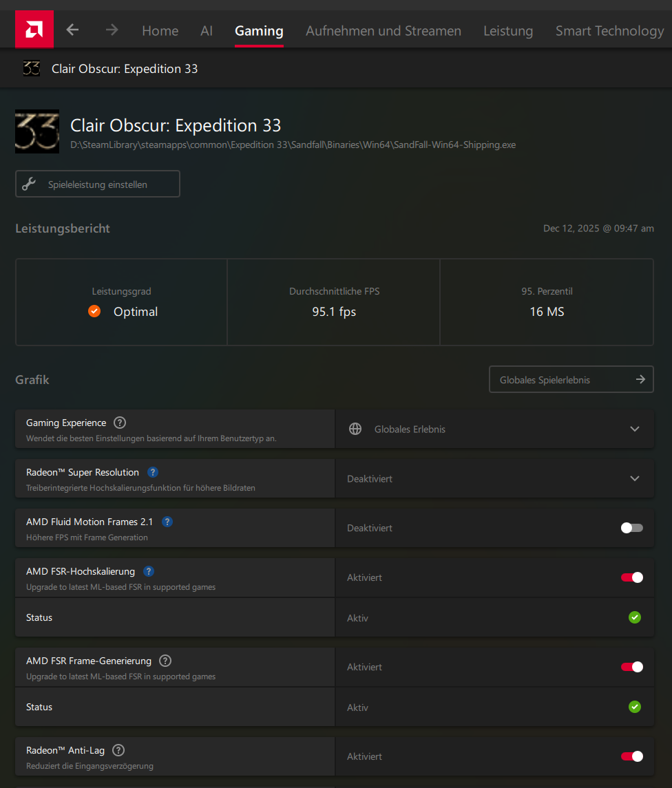The width and height of the screenshot is (672, 788).
Task: Click globe icon beside Globales Erlebnis
Action: pyautogui.click(x=355, y=429)
